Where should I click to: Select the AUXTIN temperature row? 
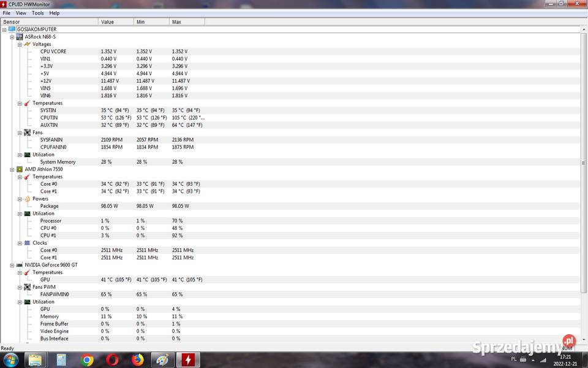pos(291,125)
